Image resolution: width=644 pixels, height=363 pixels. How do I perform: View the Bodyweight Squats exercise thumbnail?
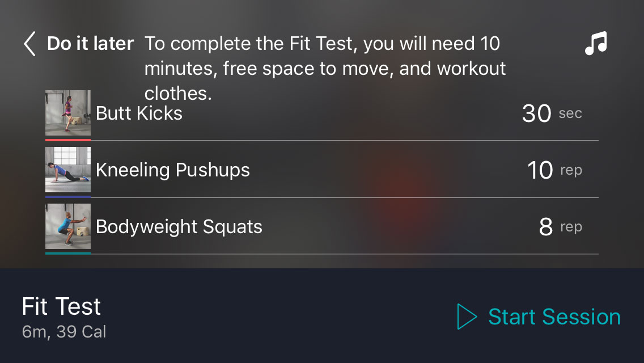pos(68,226)
